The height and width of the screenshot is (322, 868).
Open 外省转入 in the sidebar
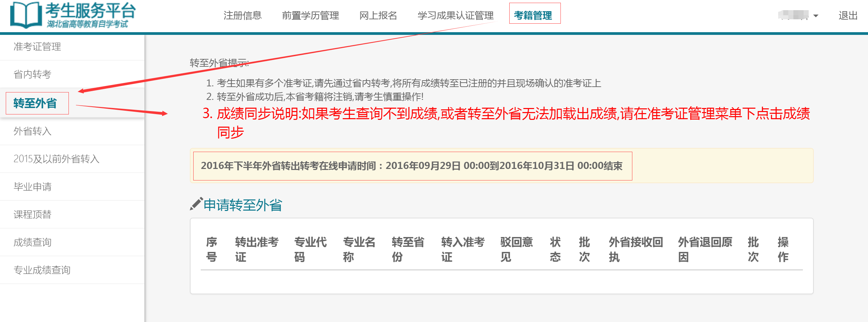pos(33,131)
